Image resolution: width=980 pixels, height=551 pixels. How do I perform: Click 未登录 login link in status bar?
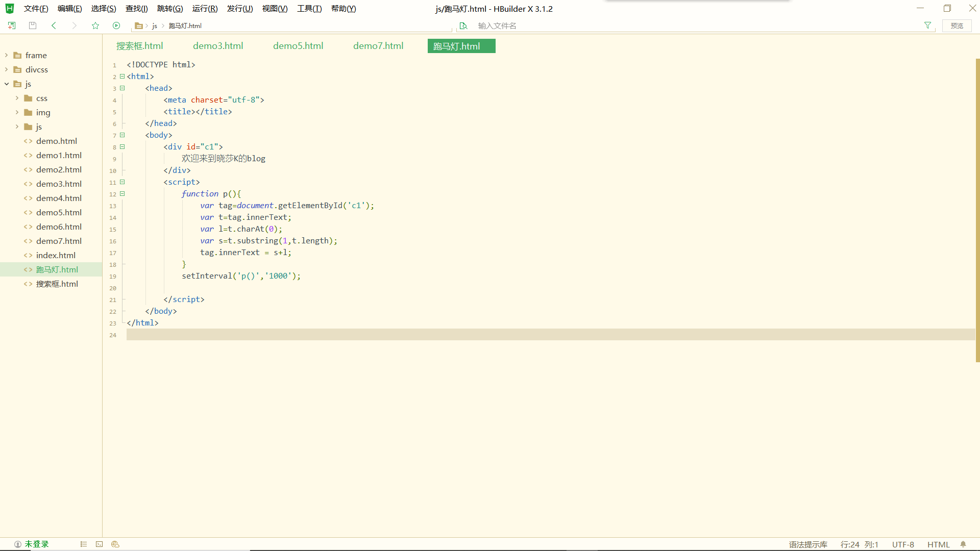(37, 544)
